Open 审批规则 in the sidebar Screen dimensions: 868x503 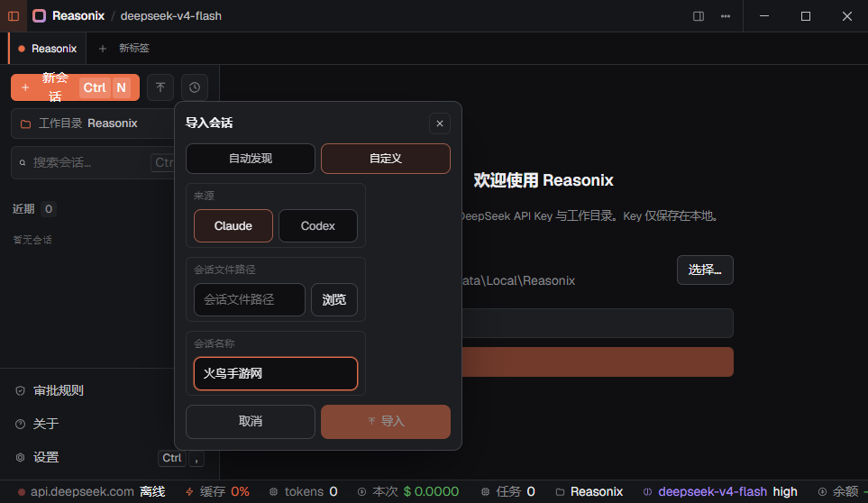pyautogui.click(x=58, y=390)
